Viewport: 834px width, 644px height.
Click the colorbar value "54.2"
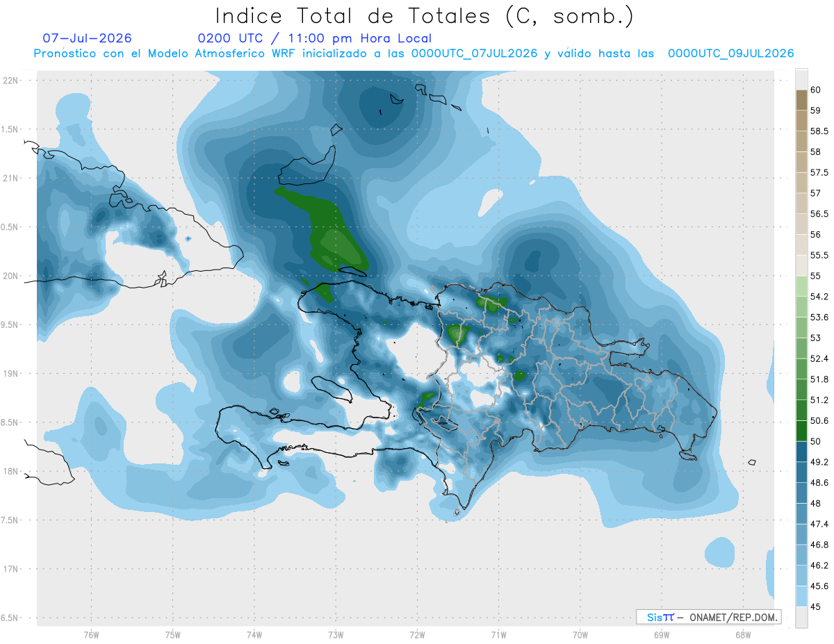[819, 297]
